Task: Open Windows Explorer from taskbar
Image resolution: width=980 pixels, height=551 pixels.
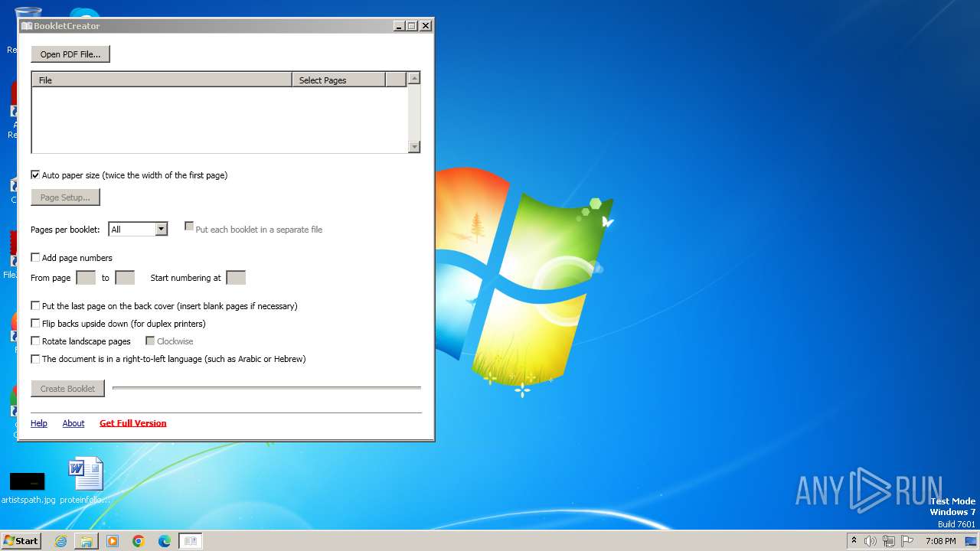Action: [x=87, y=541]
